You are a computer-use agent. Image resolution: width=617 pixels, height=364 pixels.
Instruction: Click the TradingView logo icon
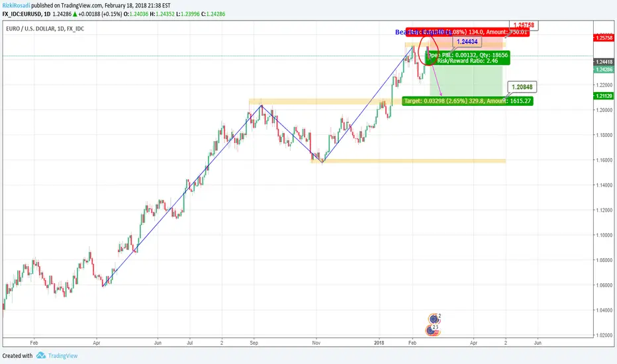(x=41, y=355)
